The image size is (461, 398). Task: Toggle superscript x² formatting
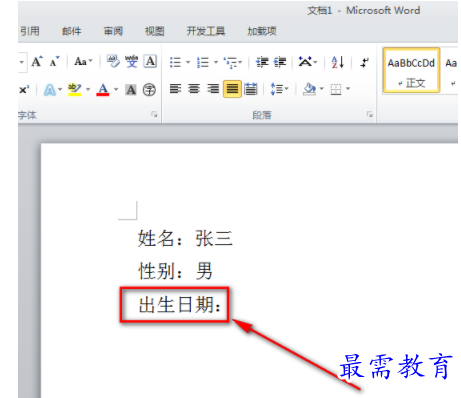tap(24, 90)
